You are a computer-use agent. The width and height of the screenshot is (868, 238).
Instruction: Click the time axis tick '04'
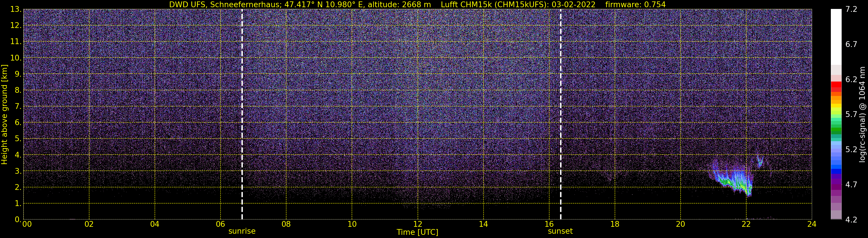pos(155,224)
